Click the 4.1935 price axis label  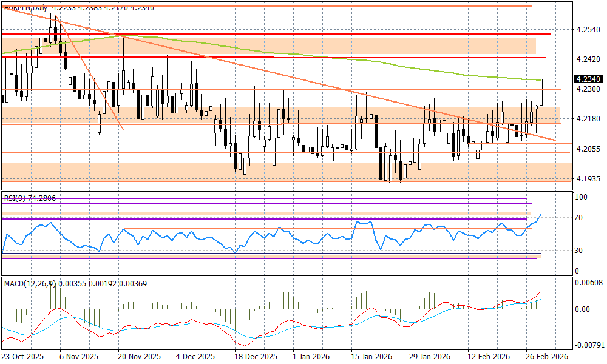587,178
